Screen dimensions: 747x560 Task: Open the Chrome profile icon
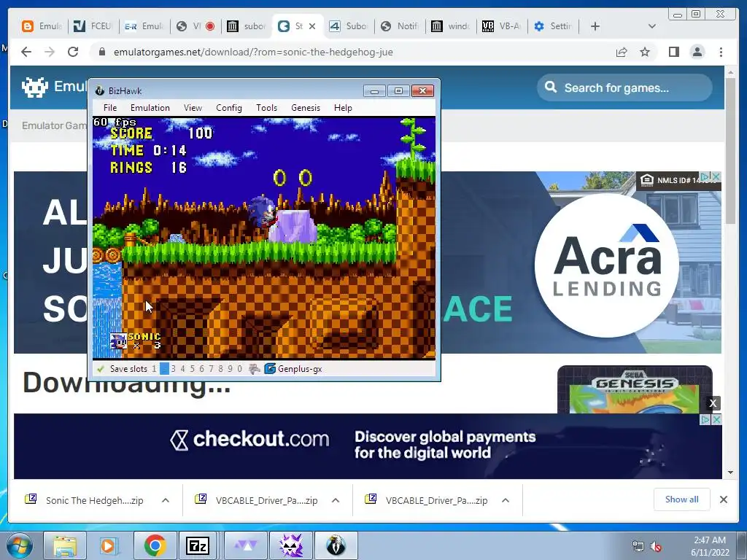coord(697,52)
